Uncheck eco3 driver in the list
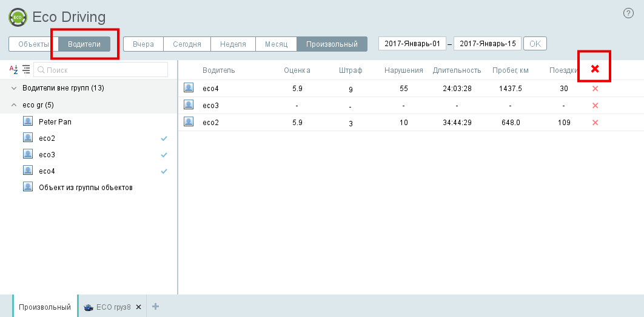The height and width of the screenshot is (317, 644). pos(164,155)
